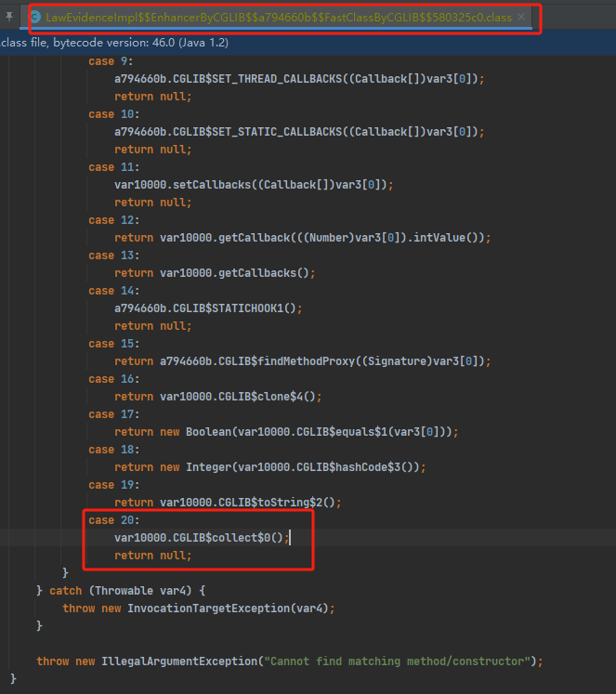This screenshot has height=694, width=616.
Task: Click the catch (Throwable var4) line
Action: pyautogui.click(x=121, y=591)
